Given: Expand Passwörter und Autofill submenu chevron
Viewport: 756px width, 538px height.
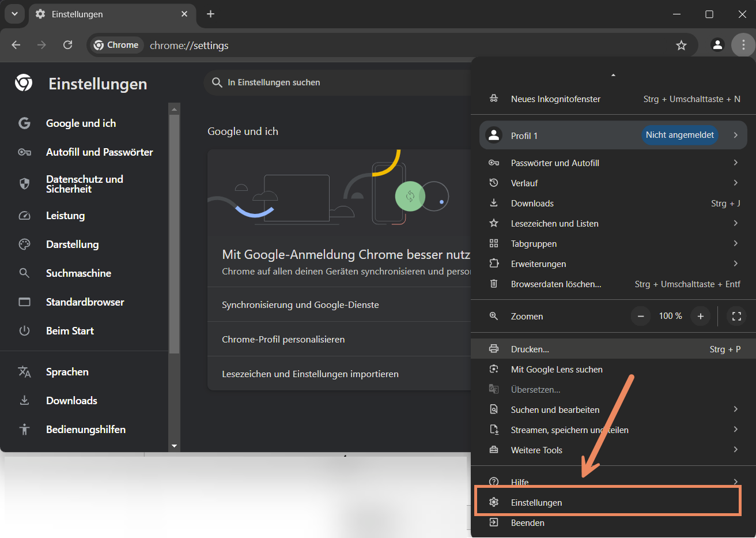Looking at the screenshot, I should (736, 163).
